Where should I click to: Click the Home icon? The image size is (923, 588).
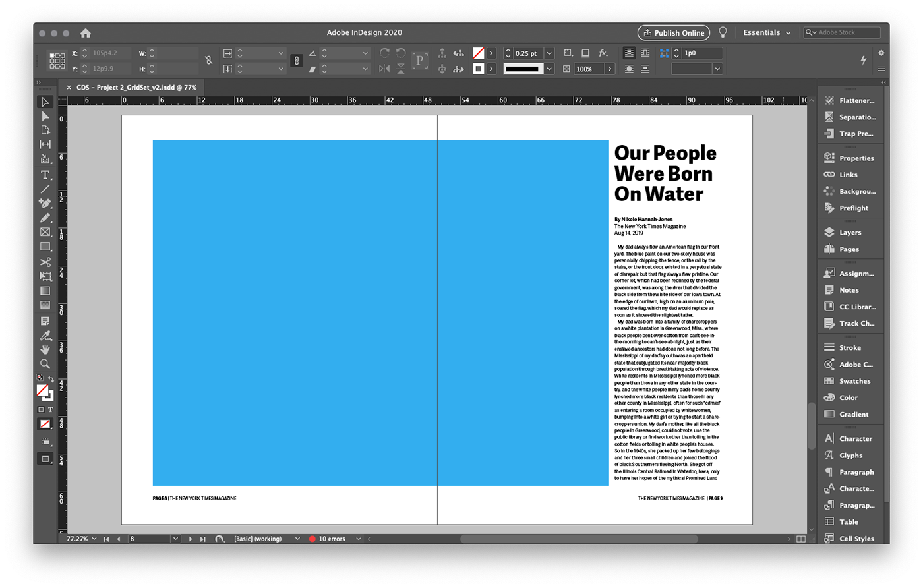tap(86, 32)
